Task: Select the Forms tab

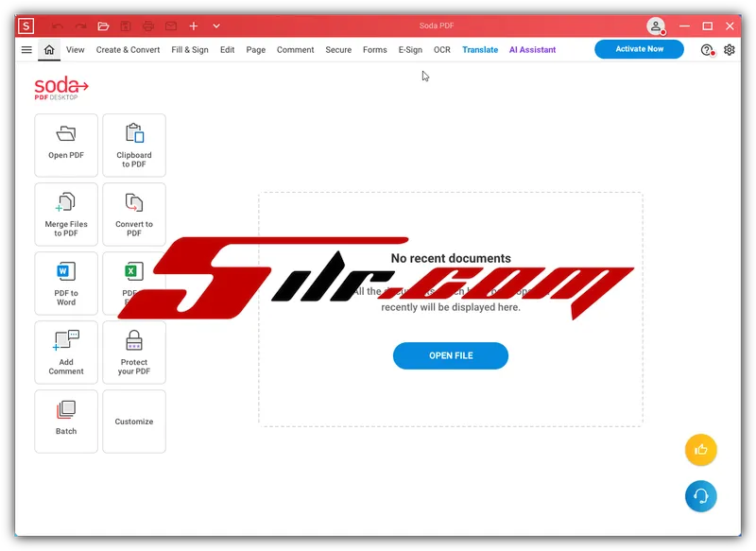Action: pos(374,50)
